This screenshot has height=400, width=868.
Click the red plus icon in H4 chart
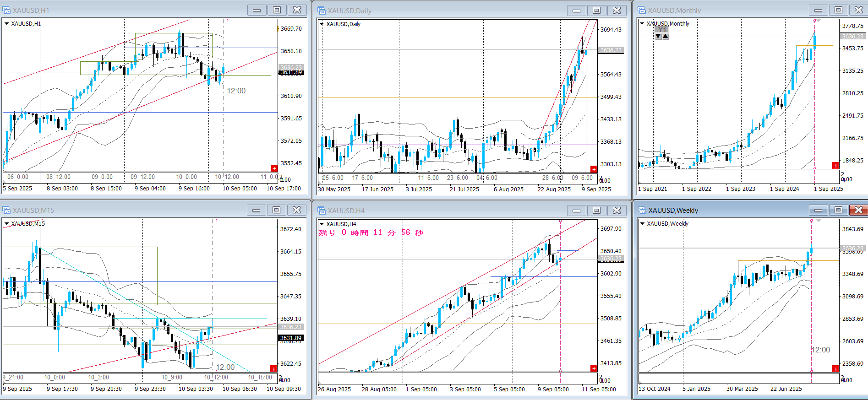[594, 368]
